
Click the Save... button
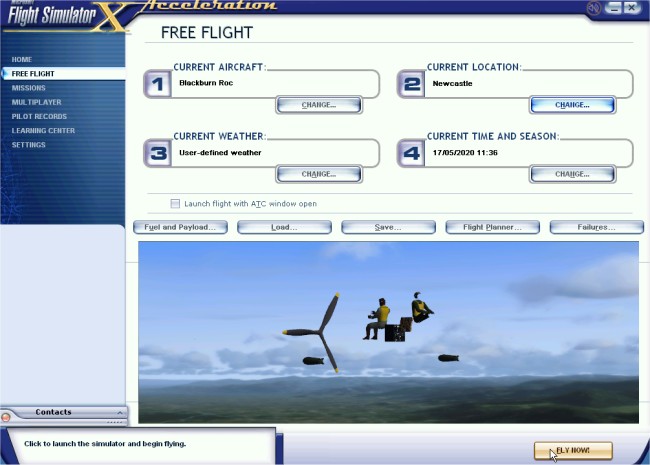(388, 227)
